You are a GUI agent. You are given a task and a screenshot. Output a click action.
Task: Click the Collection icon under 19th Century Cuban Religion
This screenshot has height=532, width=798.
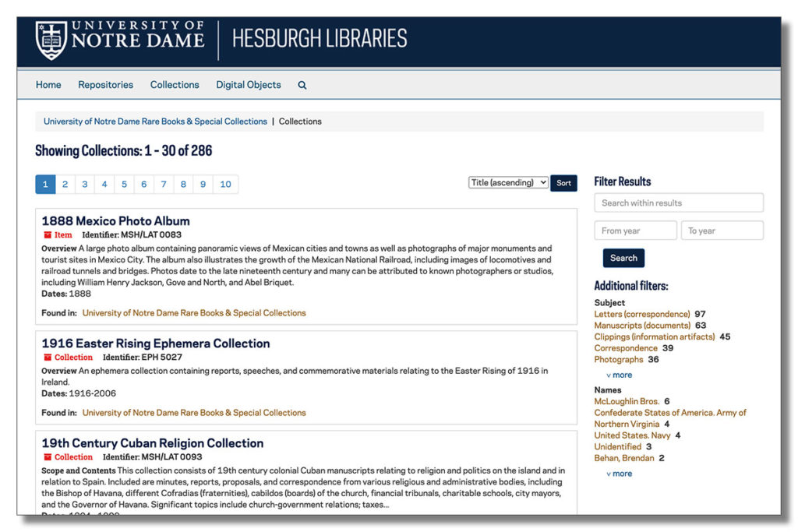(x=48, y=457)
